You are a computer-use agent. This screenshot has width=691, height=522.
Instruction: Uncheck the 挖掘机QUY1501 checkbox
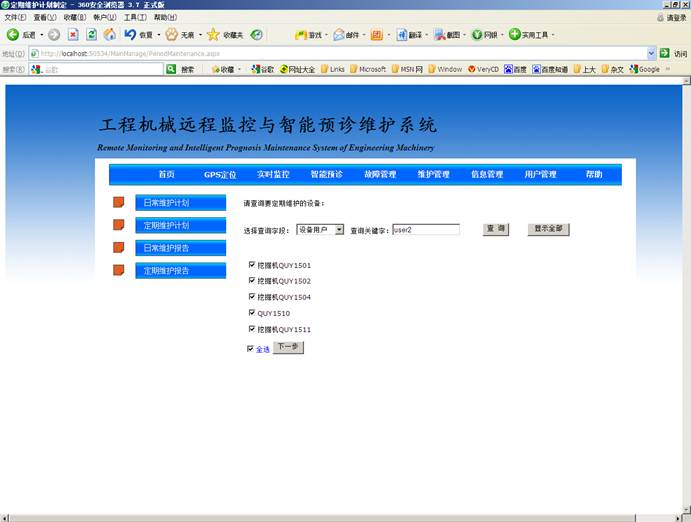click(x=252, y=266)
